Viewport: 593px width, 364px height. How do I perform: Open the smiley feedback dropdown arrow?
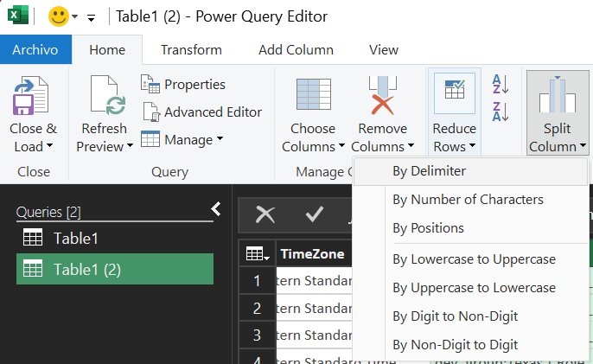tap(75, 16)
